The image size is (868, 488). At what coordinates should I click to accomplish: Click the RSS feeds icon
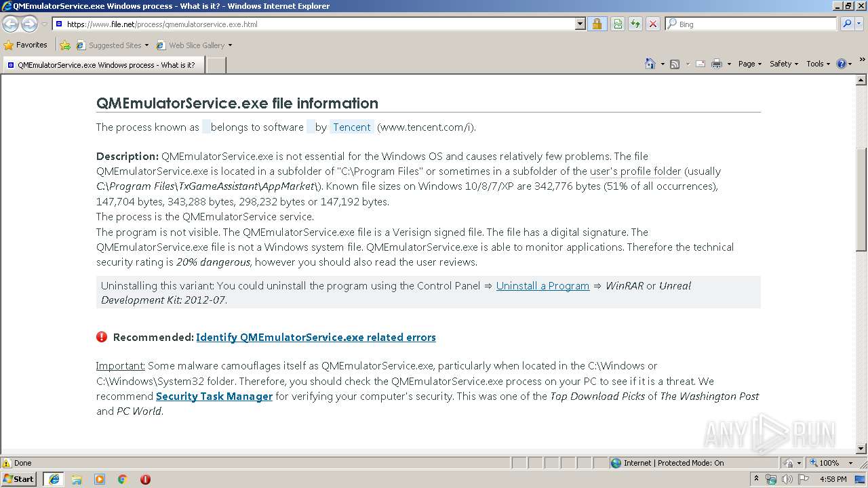coord(675,64)
